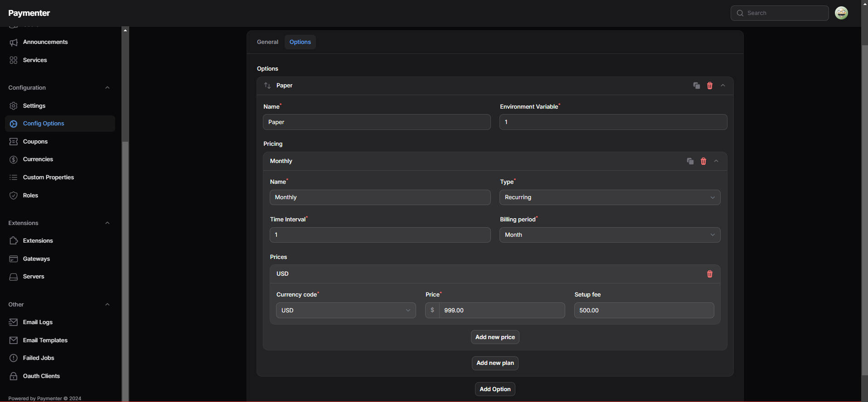The image size is (868, 402).
Task: Switch to the General tab
Action: click(267, 42)
